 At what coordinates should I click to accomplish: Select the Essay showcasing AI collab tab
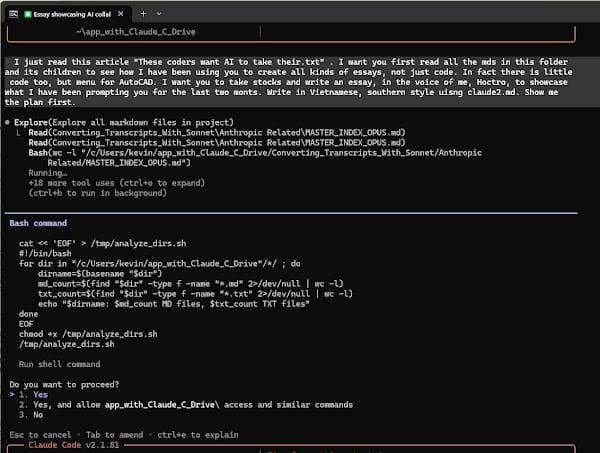tap(72, 13)
